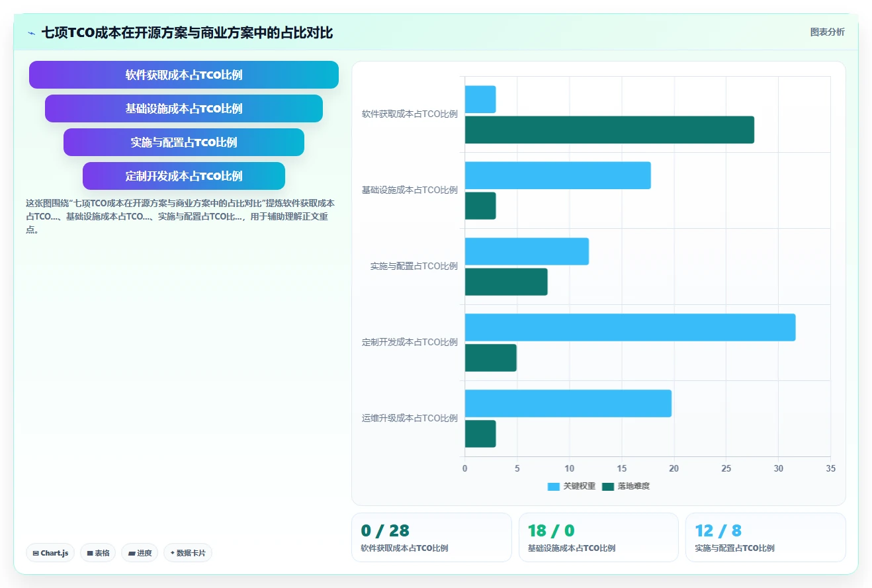Click the chart axis label 定制开发成本占TCO比例
872x588 pixels.
tap(410, 342)
